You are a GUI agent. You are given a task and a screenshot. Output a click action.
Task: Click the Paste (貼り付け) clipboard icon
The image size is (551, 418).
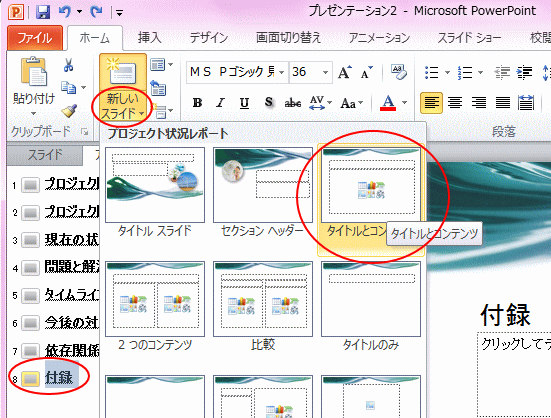pos(34,72)
